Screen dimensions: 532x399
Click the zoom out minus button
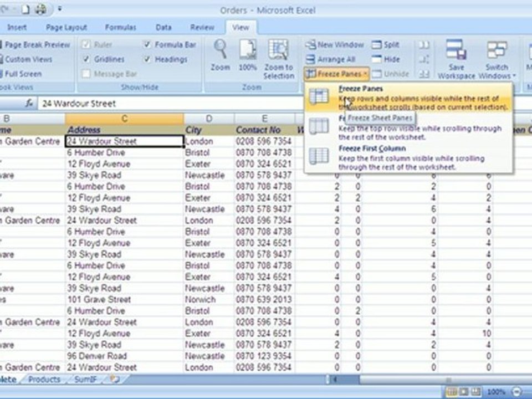[x=517, y=392]
